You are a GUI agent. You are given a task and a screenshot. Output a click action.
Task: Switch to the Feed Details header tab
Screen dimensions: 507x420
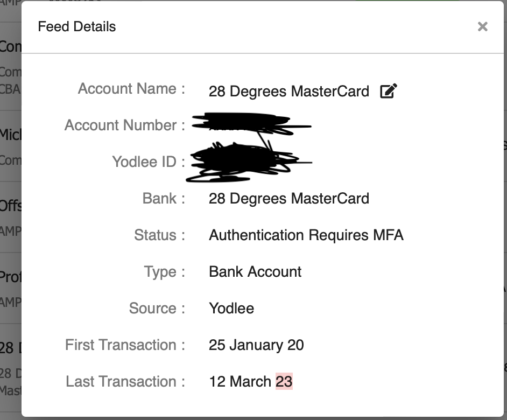pos(76,26)
